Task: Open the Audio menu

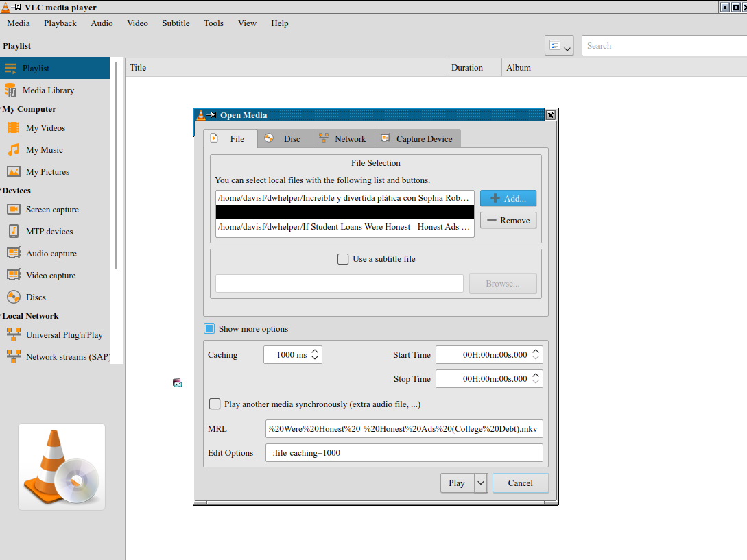Action: click(102, 23)
